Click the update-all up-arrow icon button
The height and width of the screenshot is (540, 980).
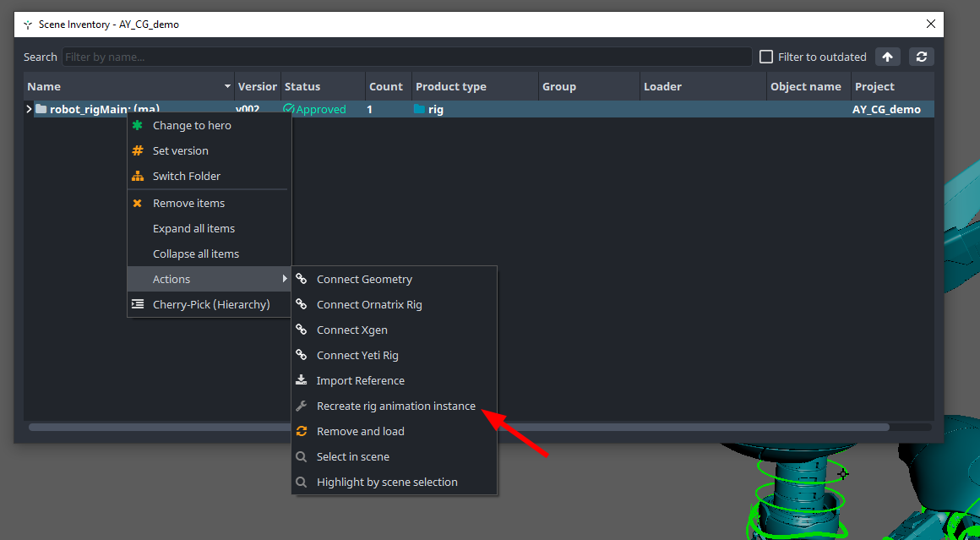coord(887,57)
